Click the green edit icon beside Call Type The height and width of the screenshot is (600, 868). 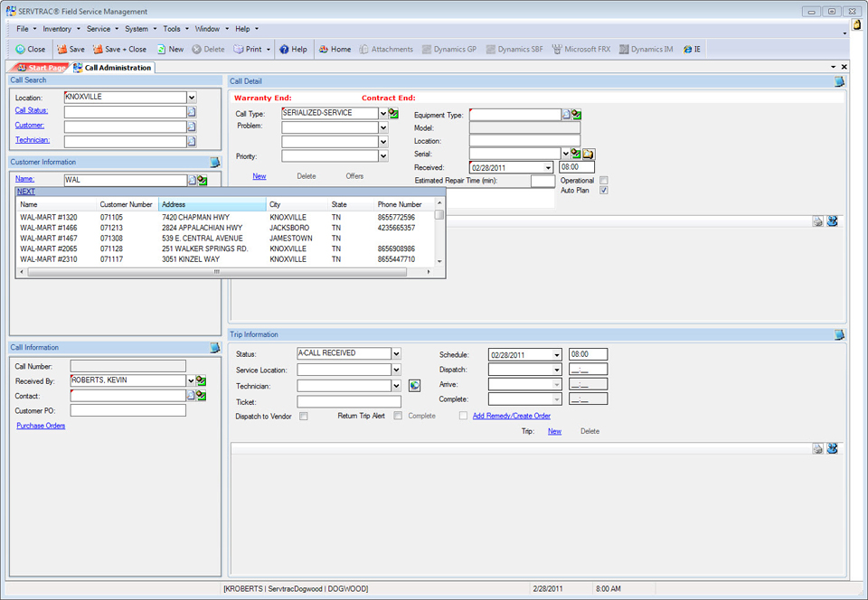pyautogui.click(x=393, y=113)
